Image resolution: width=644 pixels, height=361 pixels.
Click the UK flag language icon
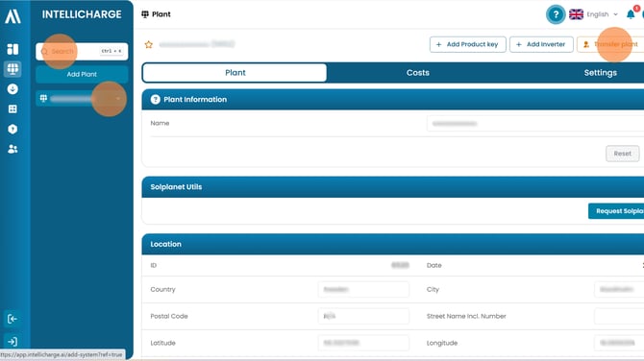576,14
